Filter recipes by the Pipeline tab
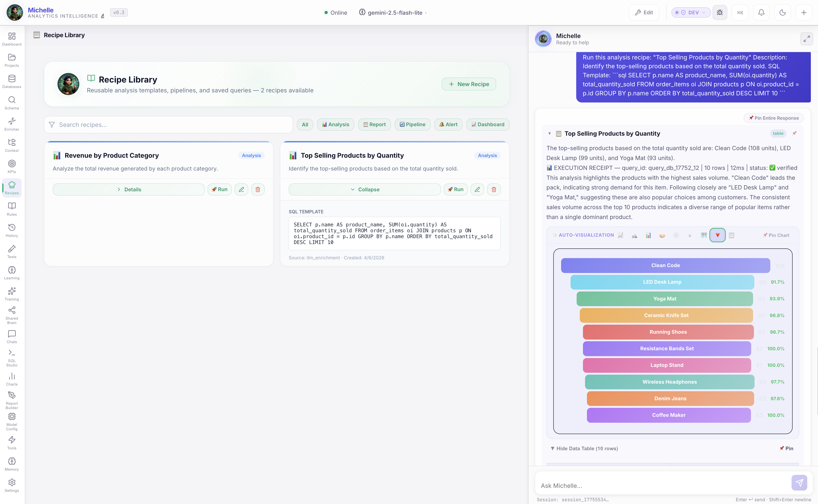The height and width of the screenshot is (504, 818). click(x=412, y=124)
